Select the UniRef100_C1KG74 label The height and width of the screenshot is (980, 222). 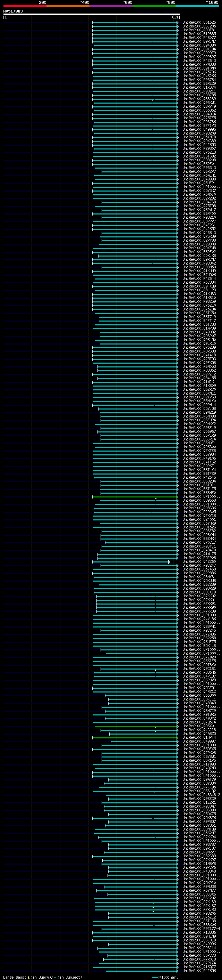click(199, 88)
